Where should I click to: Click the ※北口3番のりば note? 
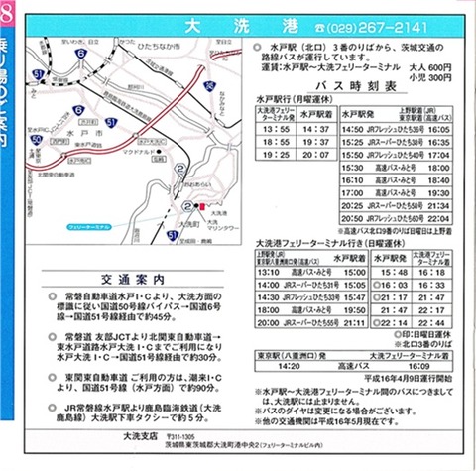pyautogui.click(x=422, y=344)
